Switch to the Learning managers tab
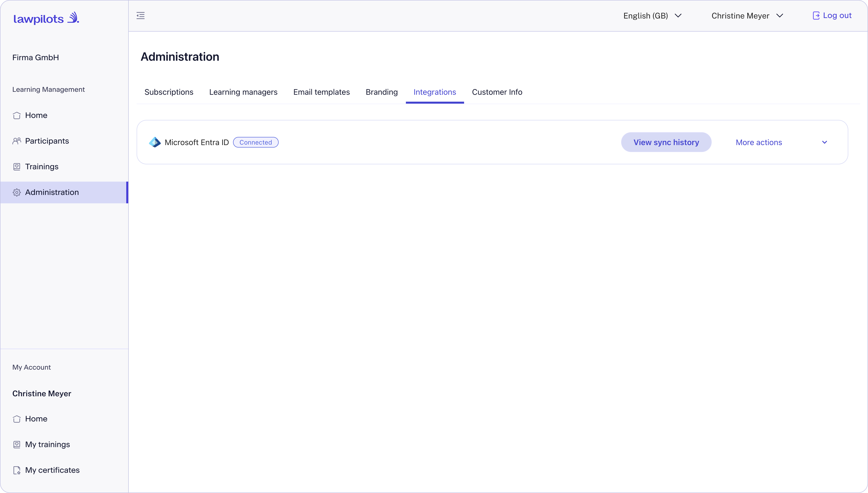 (243, 92)
